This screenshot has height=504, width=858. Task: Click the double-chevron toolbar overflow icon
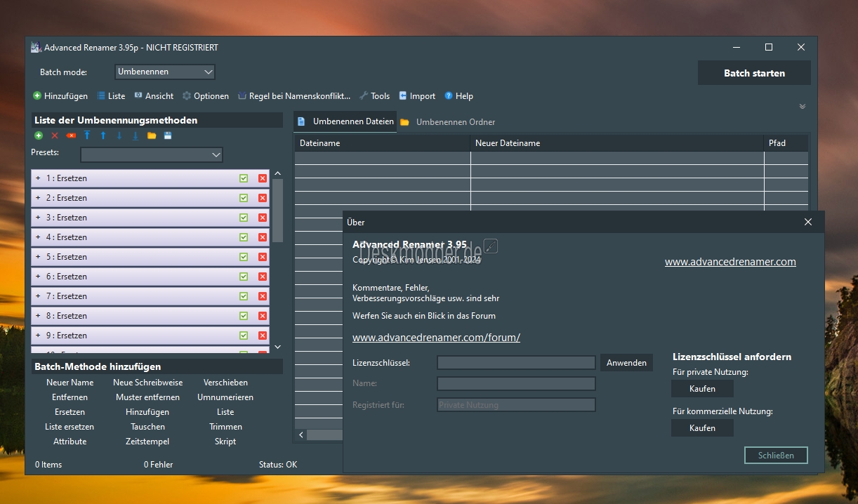click(x=803, y=107)
